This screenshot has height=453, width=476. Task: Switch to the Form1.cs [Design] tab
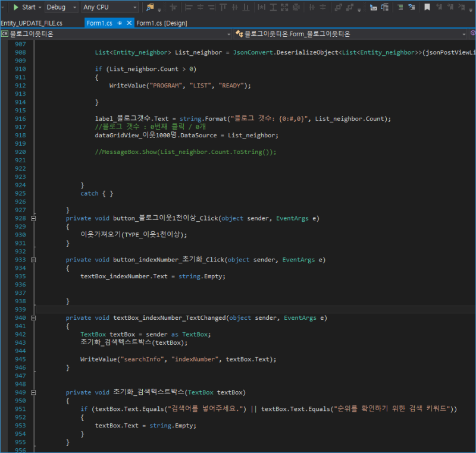pyautogui.click(x=162, y=23)
